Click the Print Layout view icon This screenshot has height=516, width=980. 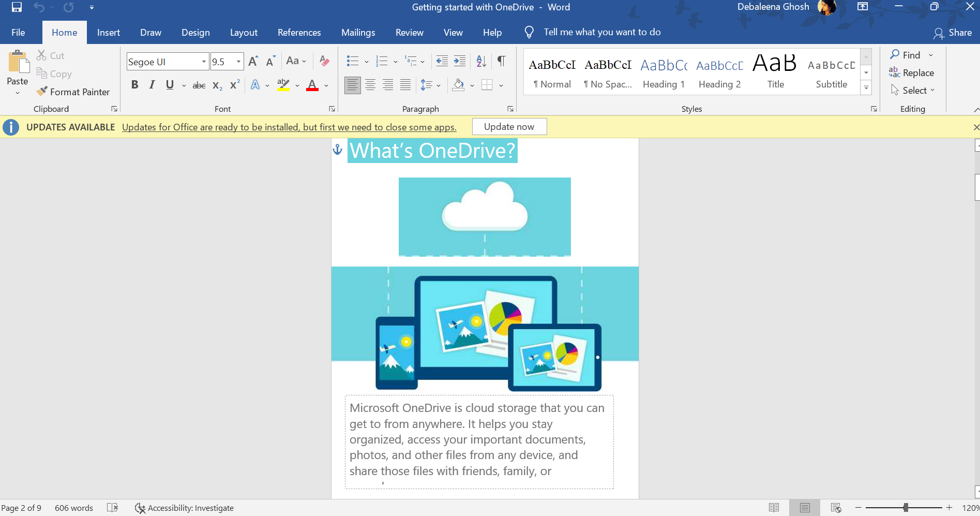tap(805, 508)
